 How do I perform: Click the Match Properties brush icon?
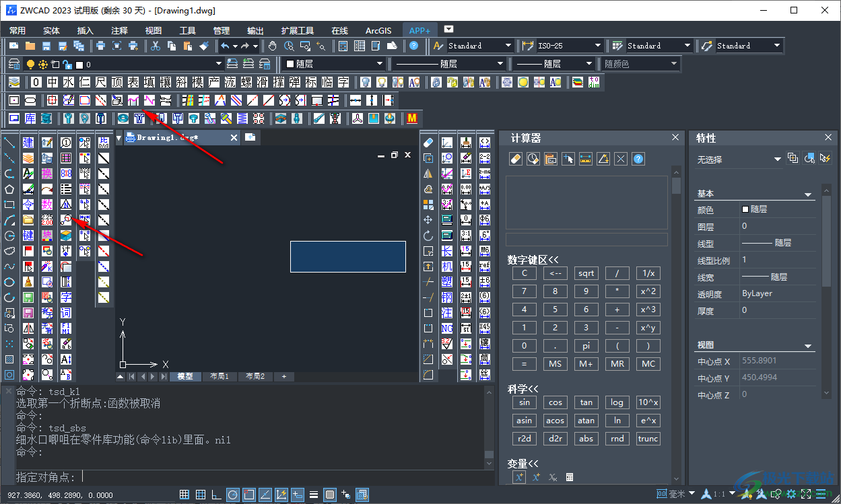click(205, 46)
